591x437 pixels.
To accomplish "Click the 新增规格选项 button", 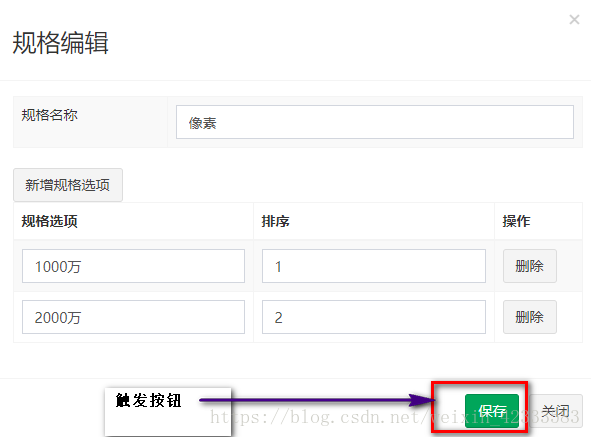I will [68, 185].
